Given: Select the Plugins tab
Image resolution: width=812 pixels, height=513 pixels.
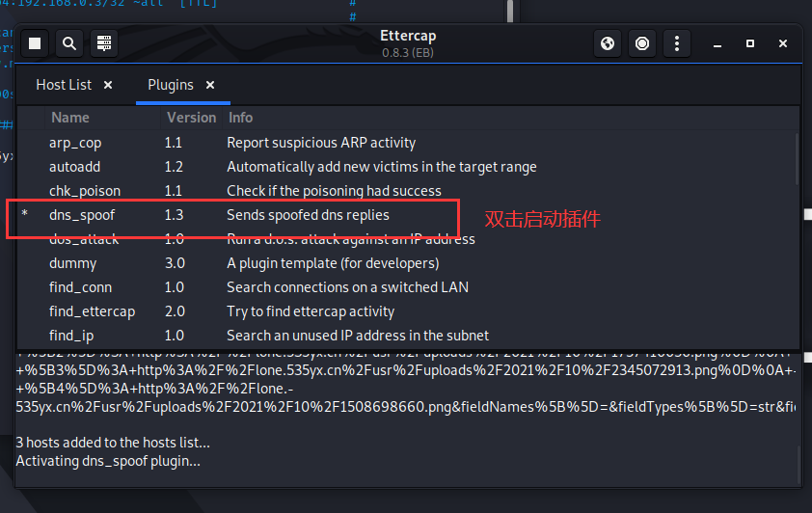Looking at the screenshot, I should point(171,85).
